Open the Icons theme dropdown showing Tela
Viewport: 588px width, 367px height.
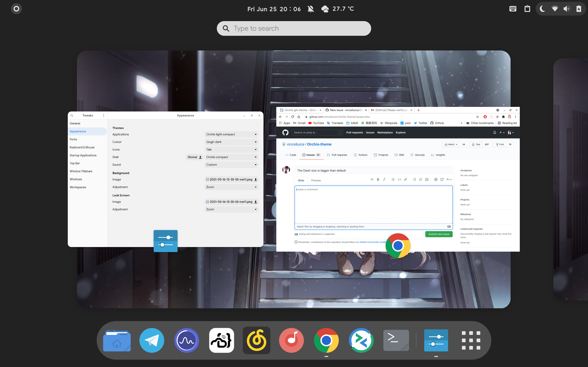[x=231, y=150]
